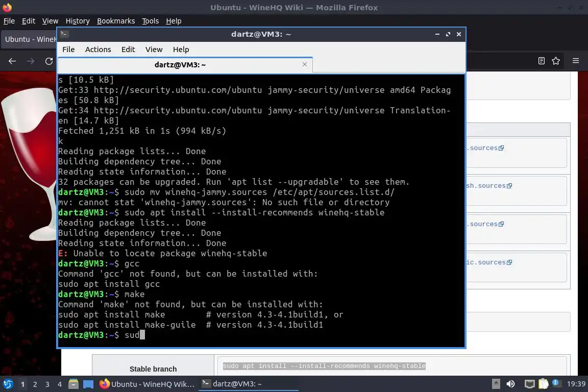The width and height of the screenshot is (588, 392).
Task: Bookmark this page with star icon
Action: [556, 61]
